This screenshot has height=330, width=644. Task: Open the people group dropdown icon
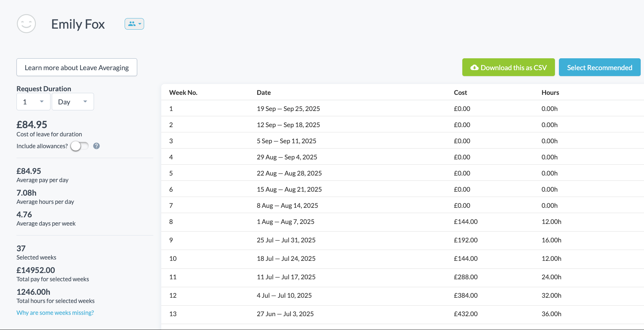pyautogui.click(x=134, y=24)
